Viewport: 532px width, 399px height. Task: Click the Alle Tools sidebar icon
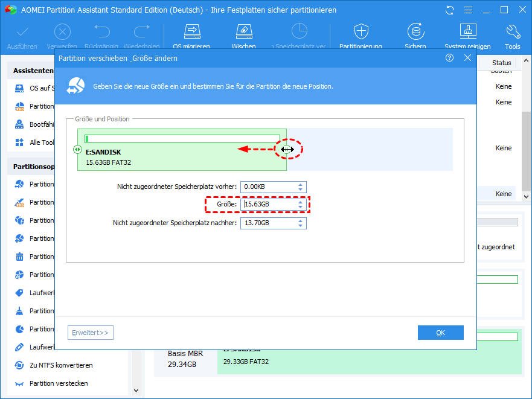tap(19, 142)
